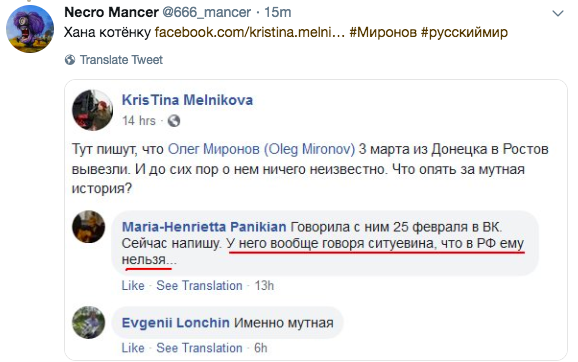Open the tweet options chevron menu

(558, 14)
